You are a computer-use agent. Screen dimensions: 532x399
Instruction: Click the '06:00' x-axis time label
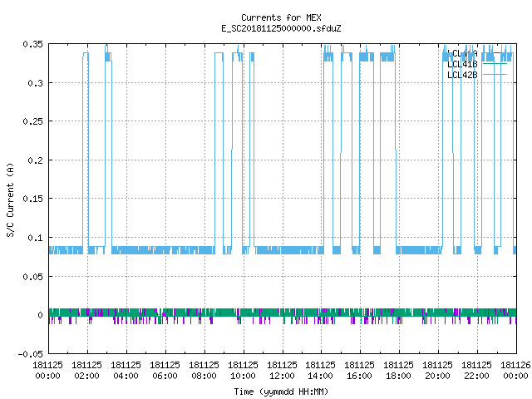pyautogui.click(x=165, y=376)
